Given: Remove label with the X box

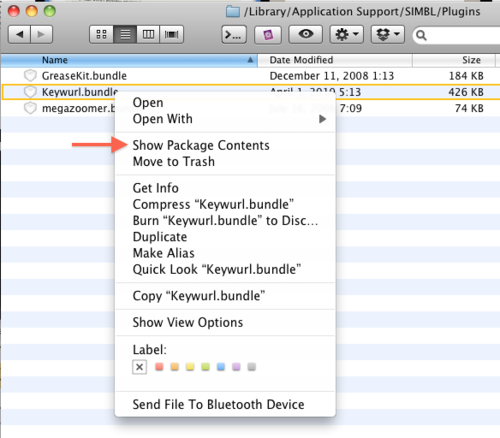Looking at the screenshot, I should [x=140, y=367].
